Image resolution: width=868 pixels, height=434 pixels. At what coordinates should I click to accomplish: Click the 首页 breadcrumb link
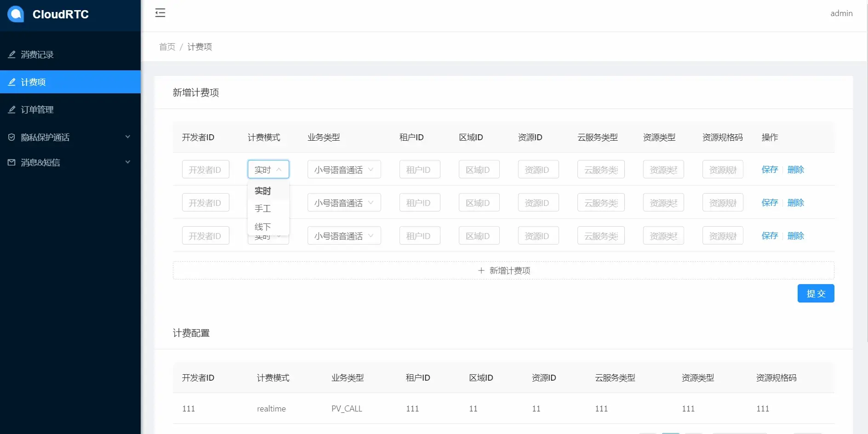[x=167, y=47]
